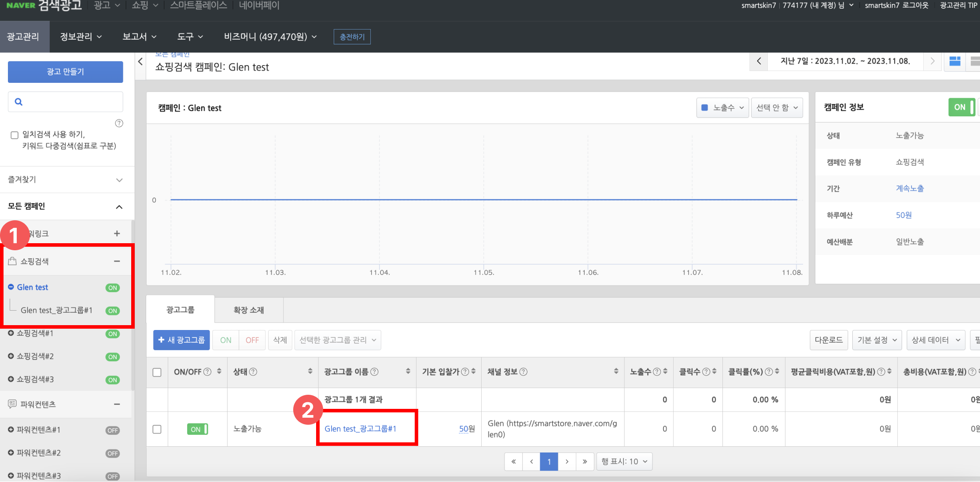The width and height of the screenshot is (980, 482).
Task: Click the 충전하기 button
Action: point(352,37)
